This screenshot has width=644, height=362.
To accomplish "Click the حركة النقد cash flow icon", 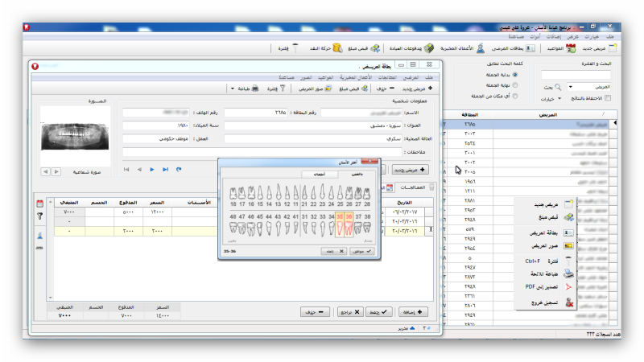I will click(339, 48).
